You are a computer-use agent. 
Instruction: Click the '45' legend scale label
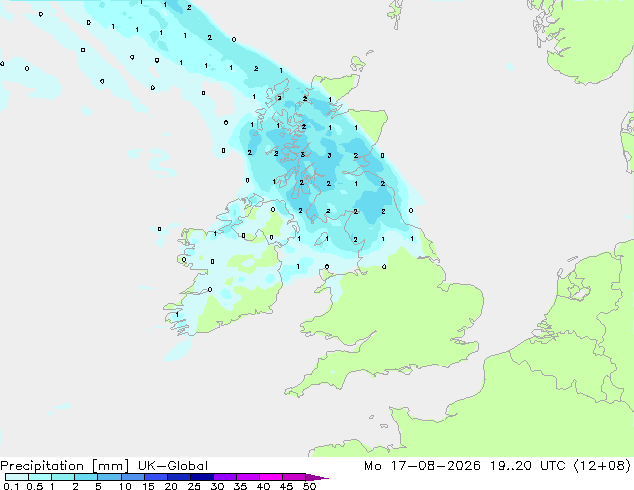pos(286,486)
